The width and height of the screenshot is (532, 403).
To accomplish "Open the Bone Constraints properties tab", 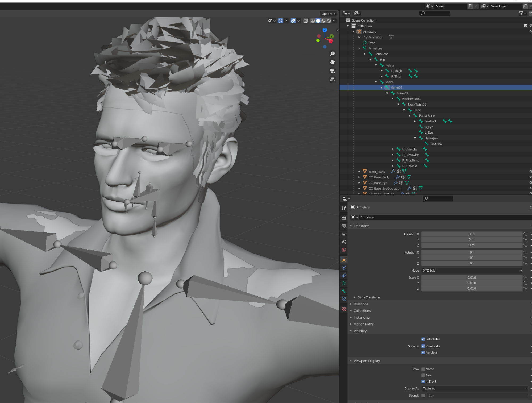I will [x=344, y=299].
